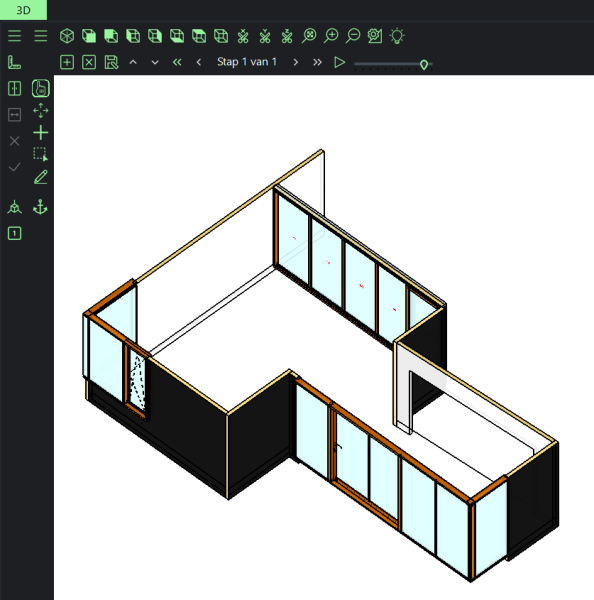Viewport: 594px width, 600px height.
Task: Click the zoom in magnifier icon
Action: tap(331, 36)
